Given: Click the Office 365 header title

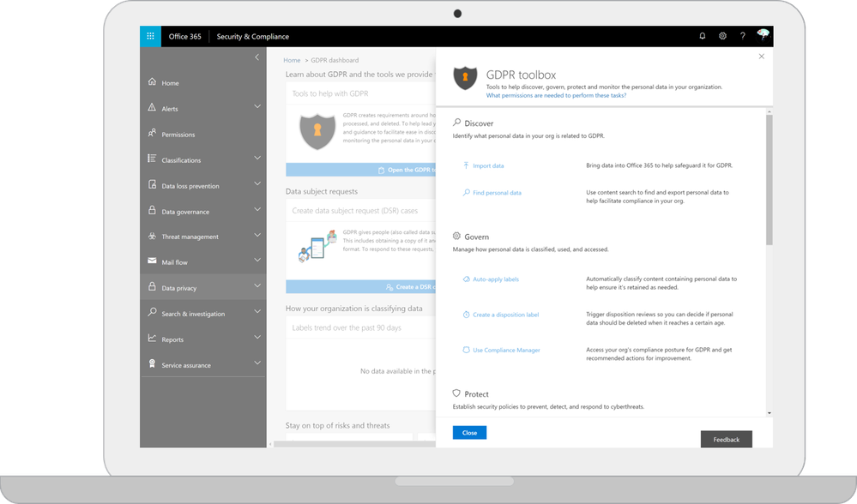Looking at the screenshot, I should click(x=184, y=37).
